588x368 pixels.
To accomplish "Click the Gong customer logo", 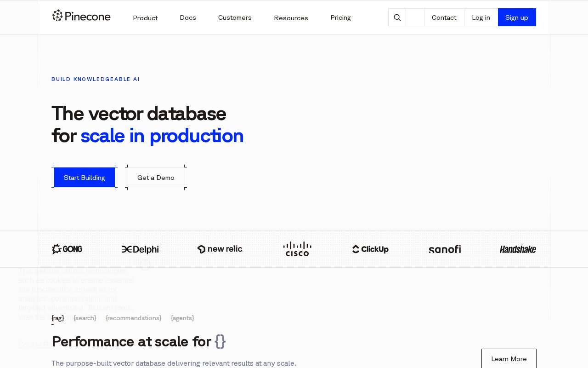I will pyautogui.click(x=67, y=249).
